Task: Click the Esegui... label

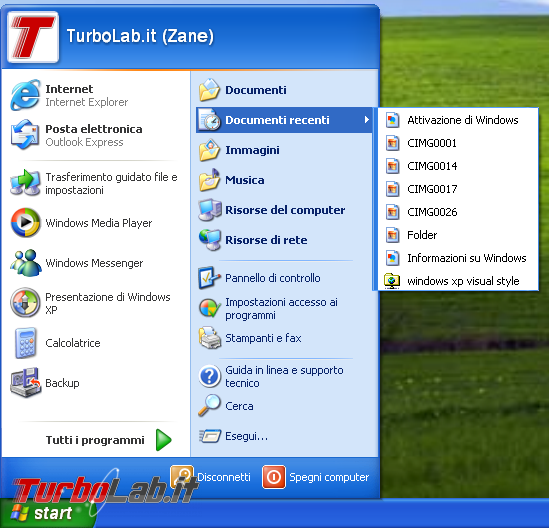Action: (246, 436)
